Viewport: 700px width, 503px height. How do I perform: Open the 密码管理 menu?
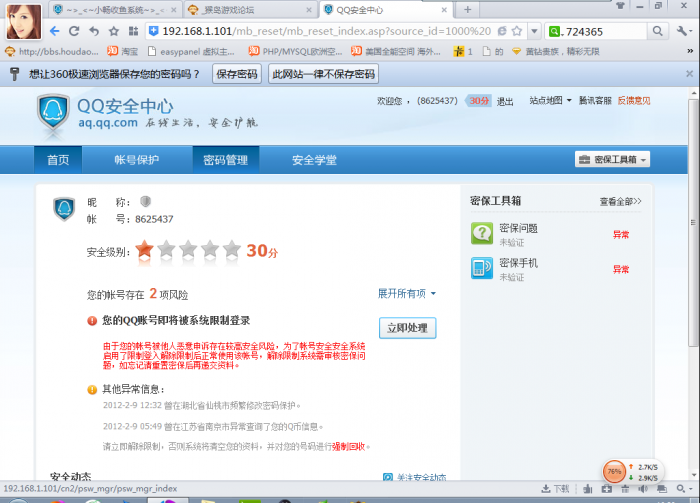(225, 160)
